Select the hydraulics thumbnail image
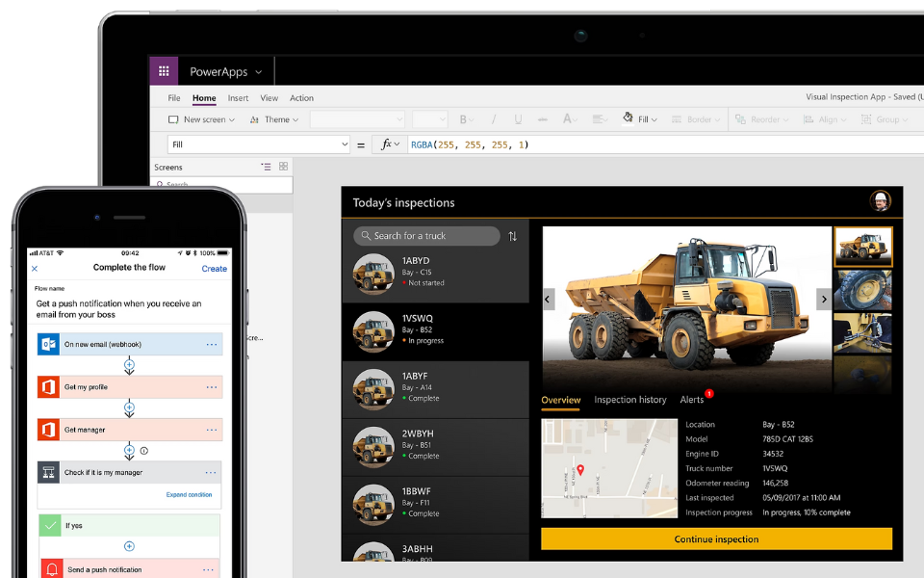The height and width of the screenshot is (578, 924). click(862, 333)
